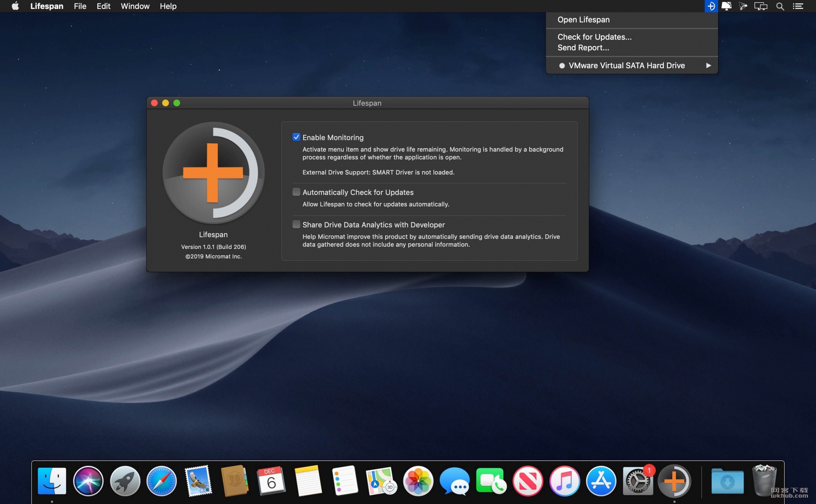The image size is (816, 504).
Task: Zoom Lifespan window with green button
Action: (177, 103)
